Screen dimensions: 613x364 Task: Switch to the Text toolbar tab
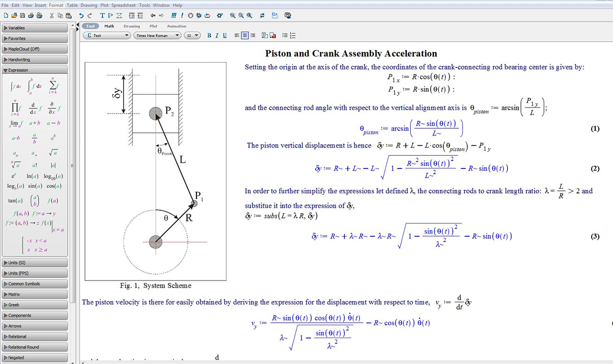[x=90, y=26]
